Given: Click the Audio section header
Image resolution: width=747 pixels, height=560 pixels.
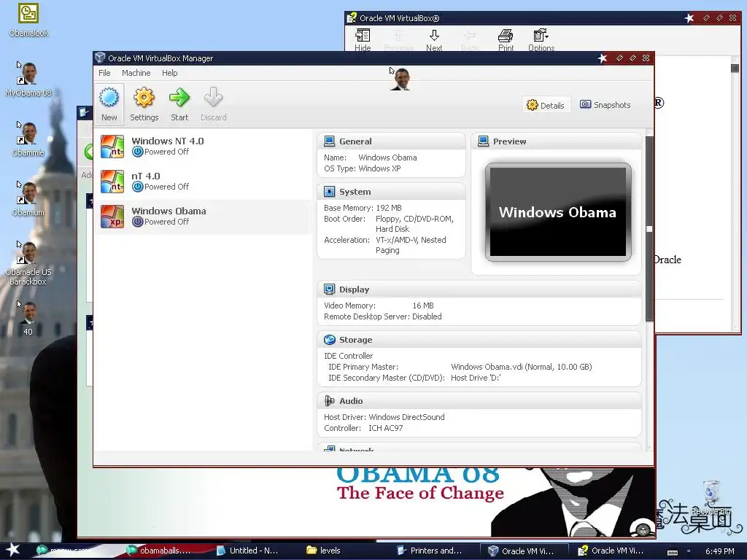Looking at the screenshot, I should [479, 402].
